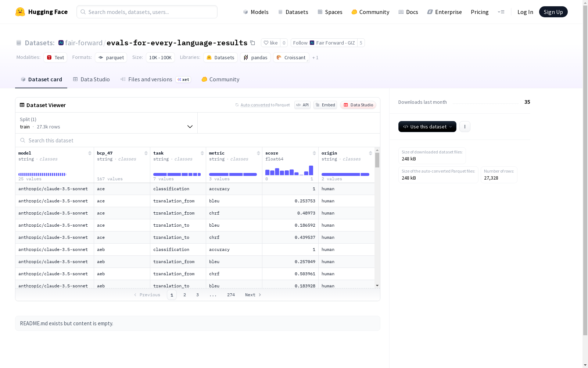Follow Fair Forward - GIZ
This screenshot has width=588, height=368.
click(324, 43)
